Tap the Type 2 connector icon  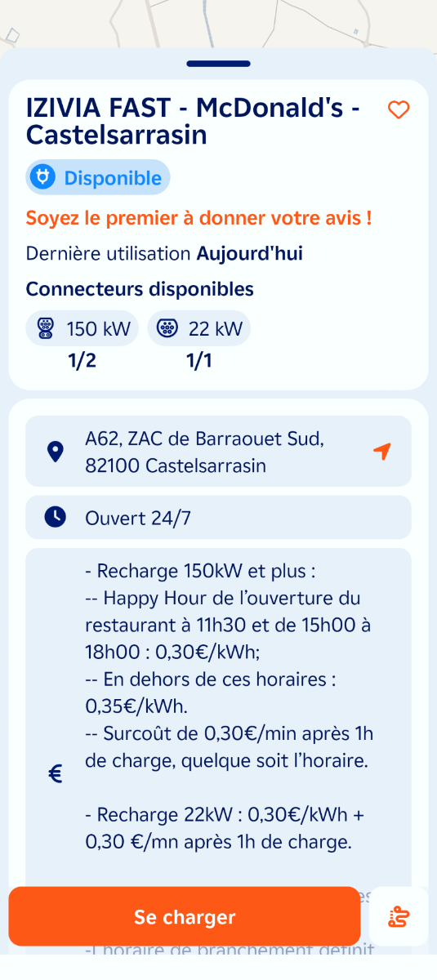[x=167, y=328]
